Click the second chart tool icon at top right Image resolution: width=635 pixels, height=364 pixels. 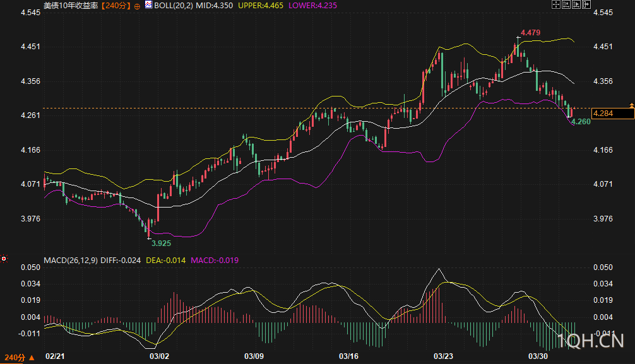(x=566, y=4)
